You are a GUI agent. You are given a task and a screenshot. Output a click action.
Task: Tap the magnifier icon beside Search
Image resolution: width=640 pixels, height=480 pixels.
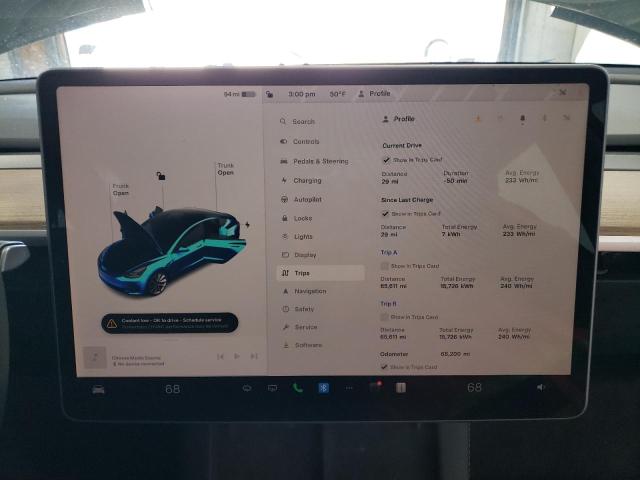click(x=283, y=121)
